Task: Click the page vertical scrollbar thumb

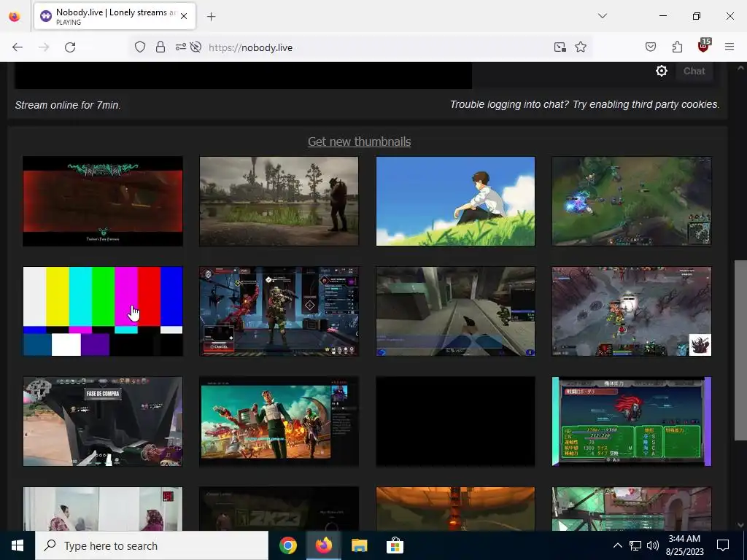Action: pos(740,350)
